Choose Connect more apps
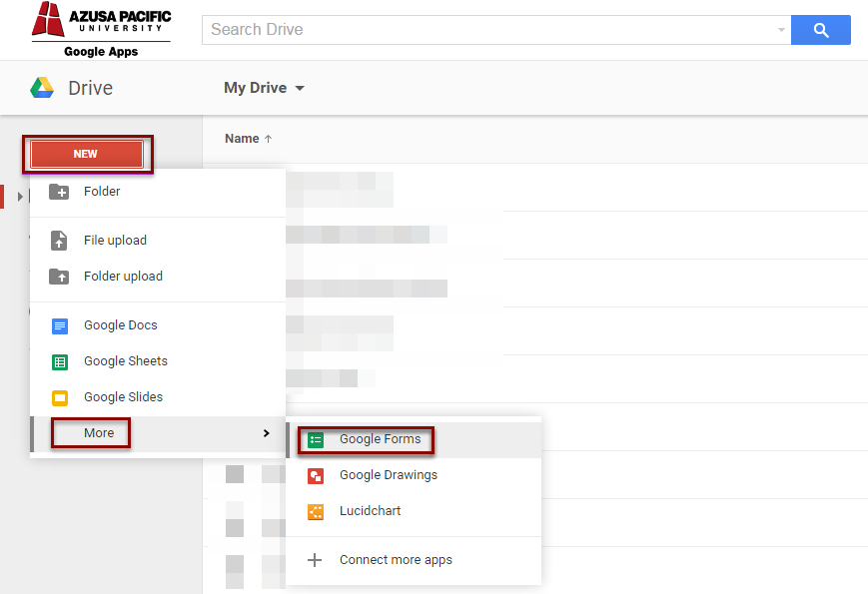This screenshot has height=594, width=868. (x=414, y=560)
